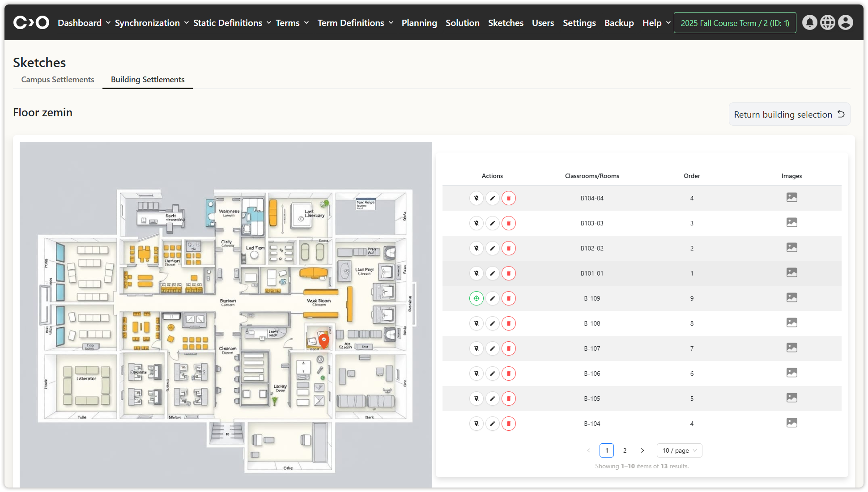Screen dimensions: 868x492
Task: Open the user profile avatar icon
Action: coord(845,22)
